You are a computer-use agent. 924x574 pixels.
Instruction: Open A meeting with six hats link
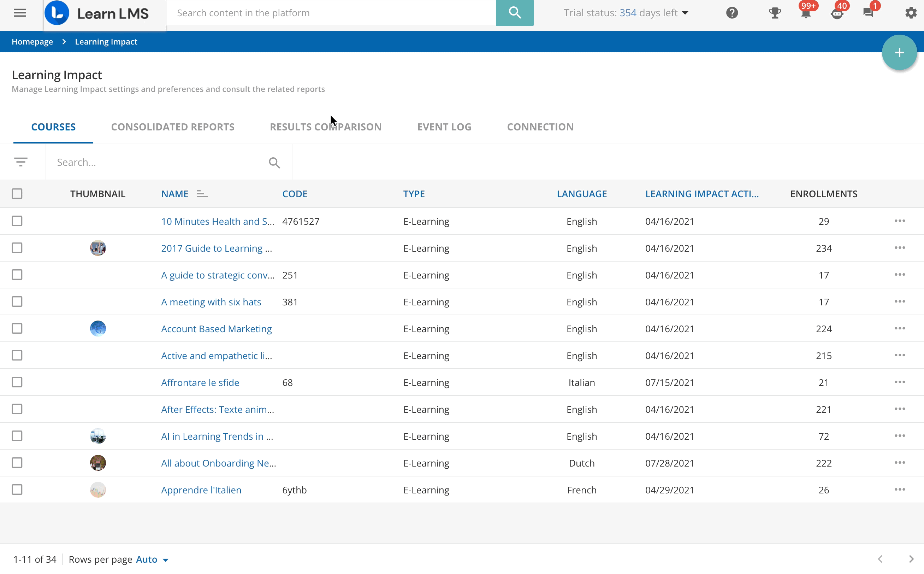(211, 302)
